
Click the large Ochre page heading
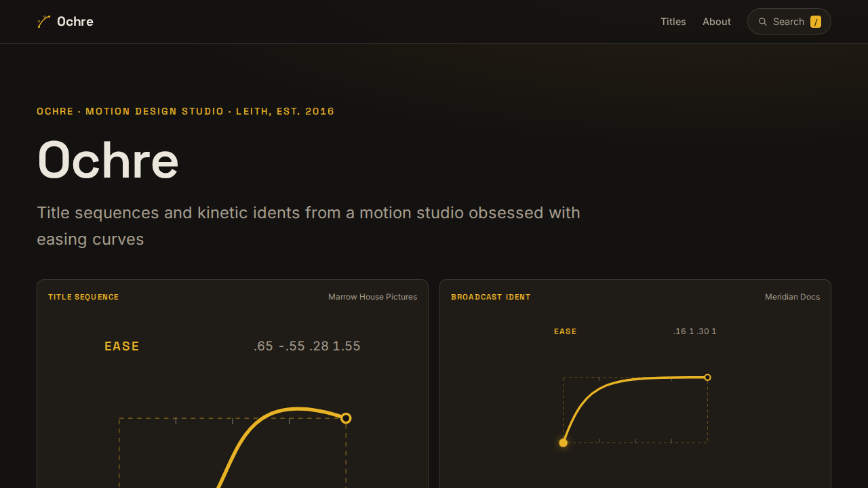pos(108,161)
